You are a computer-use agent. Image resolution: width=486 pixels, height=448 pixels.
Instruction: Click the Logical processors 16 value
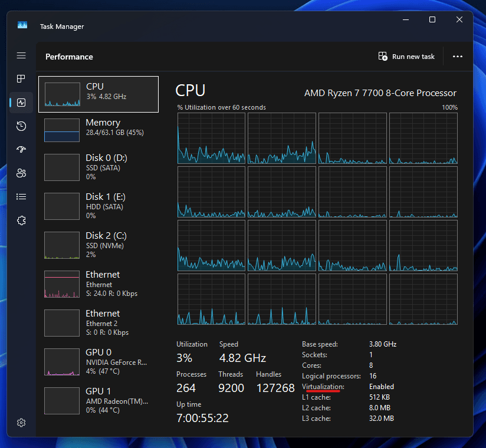click(x=373, y=376)
